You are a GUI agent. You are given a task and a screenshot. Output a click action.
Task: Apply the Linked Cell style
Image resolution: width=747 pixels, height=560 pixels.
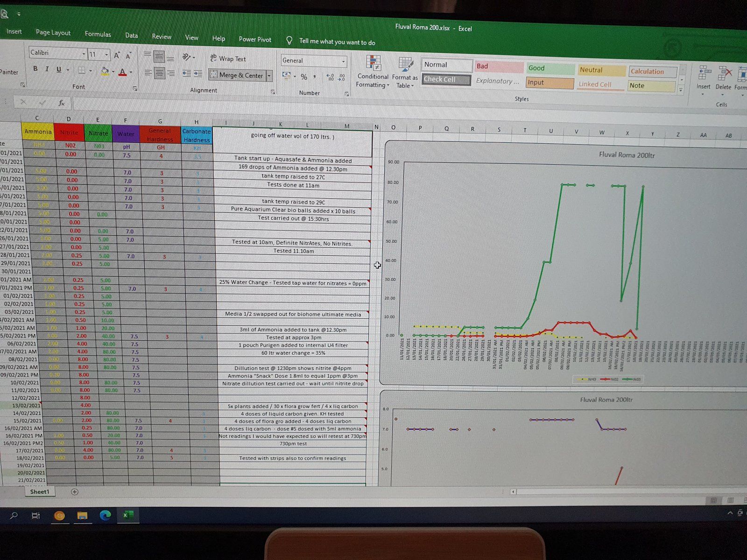pos(601,84)
